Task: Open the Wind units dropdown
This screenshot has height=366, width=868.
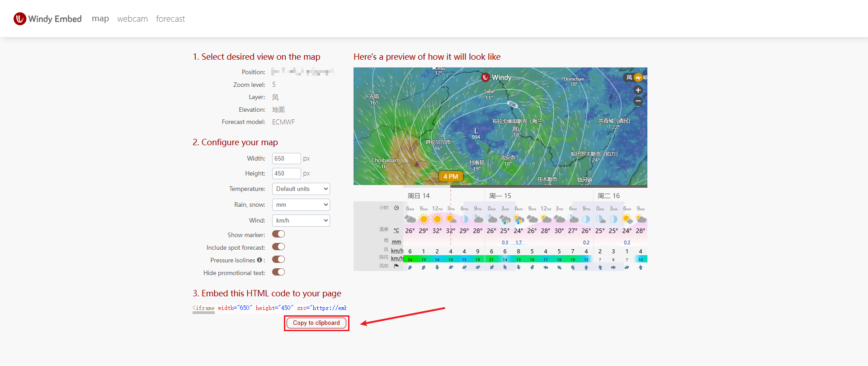Action: pyautogui.click(x=301, y=221)
